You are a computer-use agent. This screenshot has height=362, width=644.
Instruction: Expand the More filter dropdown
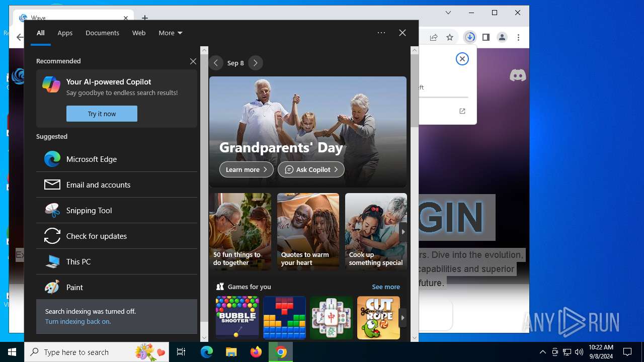(x=171, y=33)
